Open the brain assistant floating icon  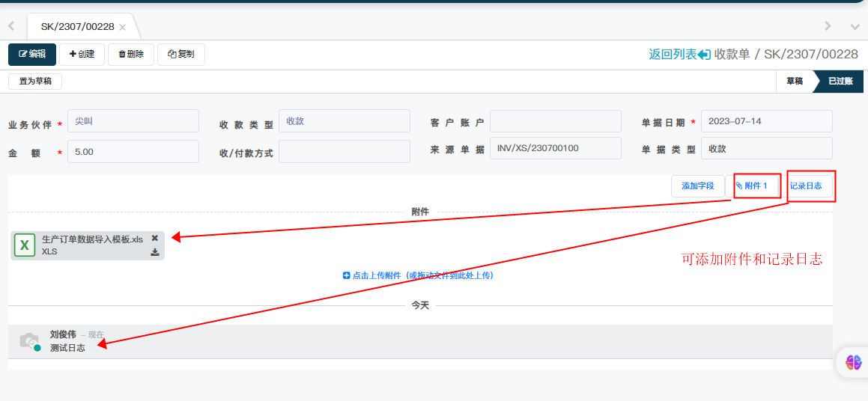click(853, 363)
